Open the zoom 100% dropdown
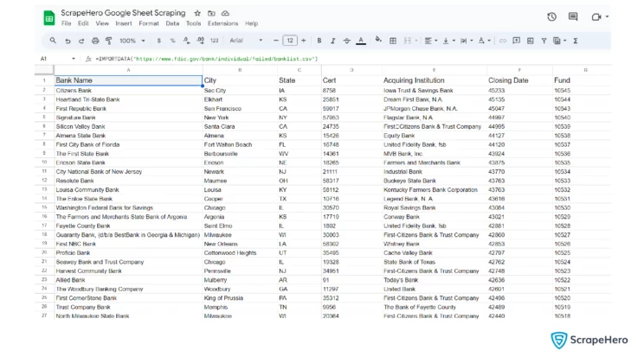 132,41
